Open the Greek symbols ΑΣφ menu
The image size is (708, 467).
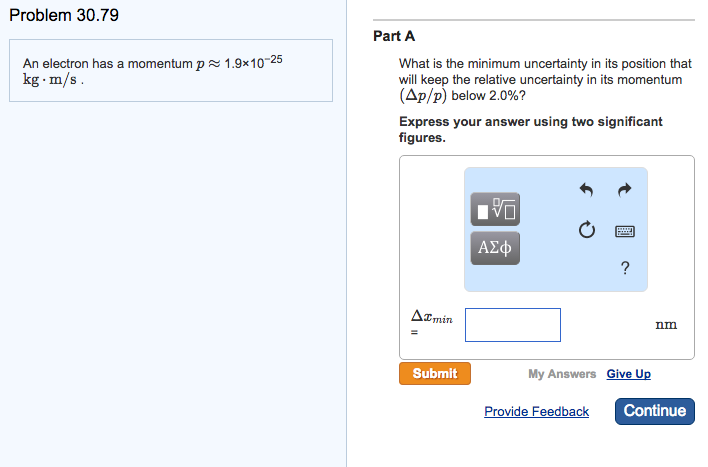point(495,247)
